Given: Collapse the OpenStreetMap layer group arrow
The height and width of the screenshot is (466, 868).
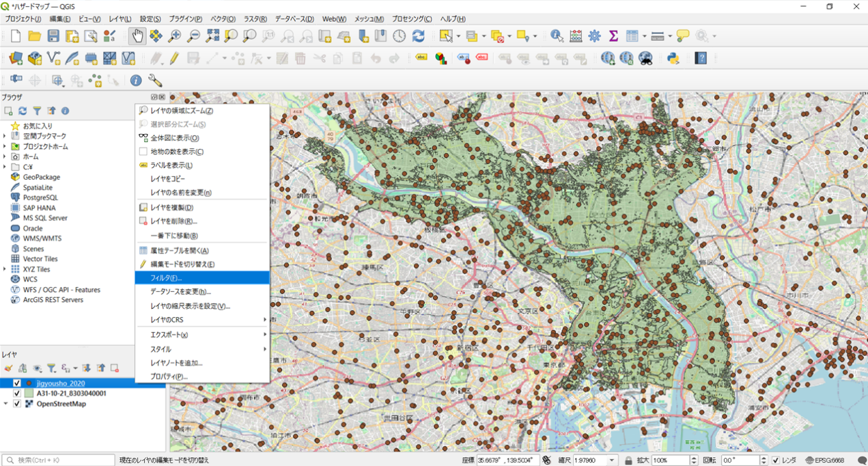Looking at the screenshot, I should [6, 404].
